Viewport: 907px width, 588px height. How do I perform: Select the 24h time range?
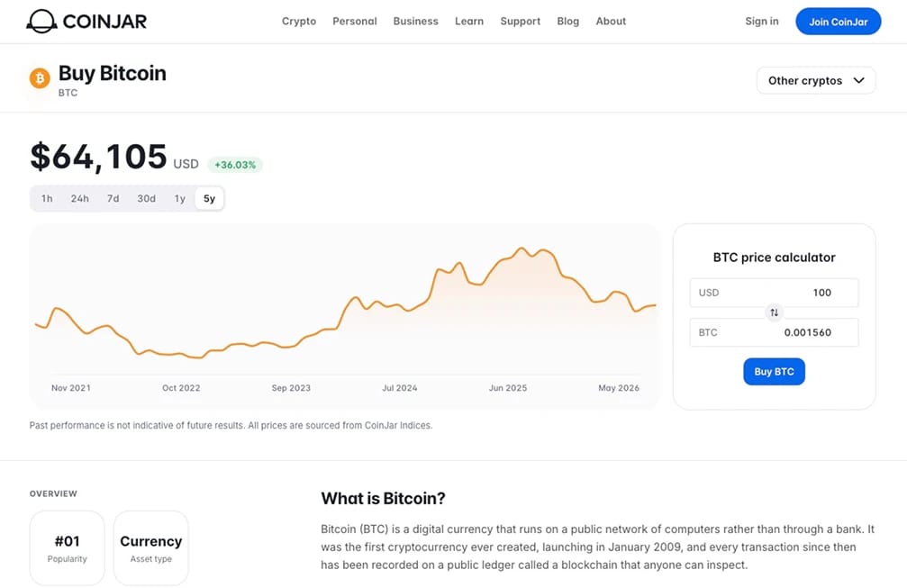pos(80,198)
